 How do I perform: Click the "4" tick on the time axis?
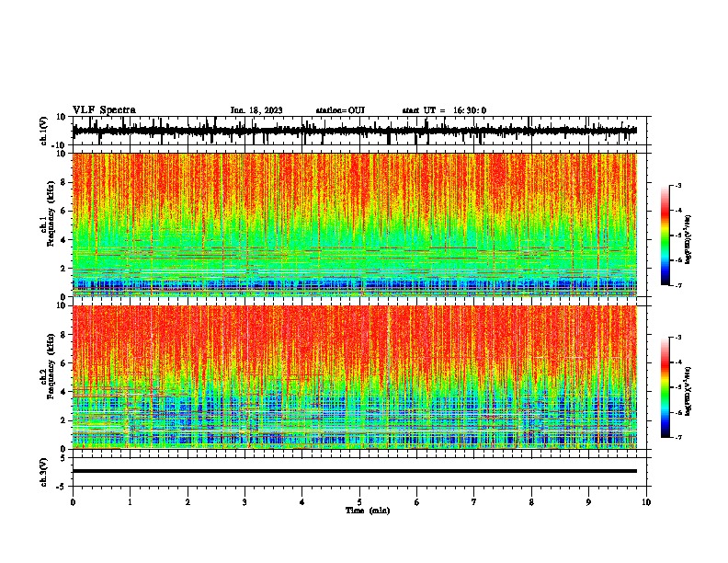pyautogui.click(x=302, y=502)
